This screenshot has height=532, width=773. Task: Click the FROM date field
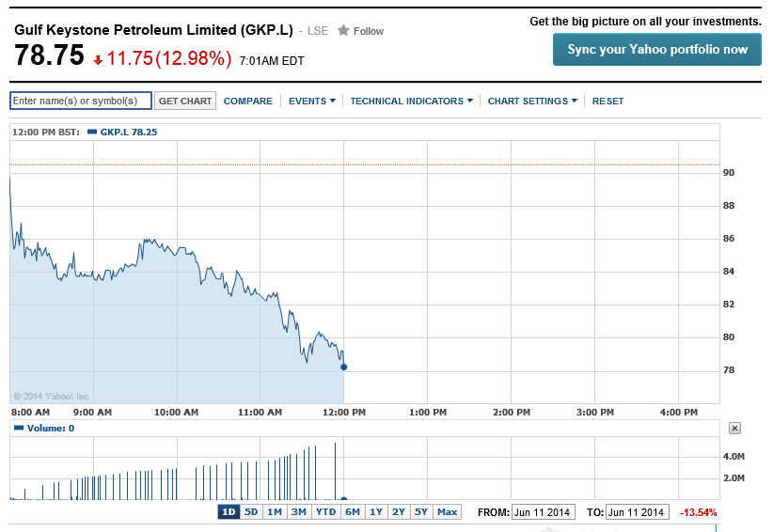(543, 512)
